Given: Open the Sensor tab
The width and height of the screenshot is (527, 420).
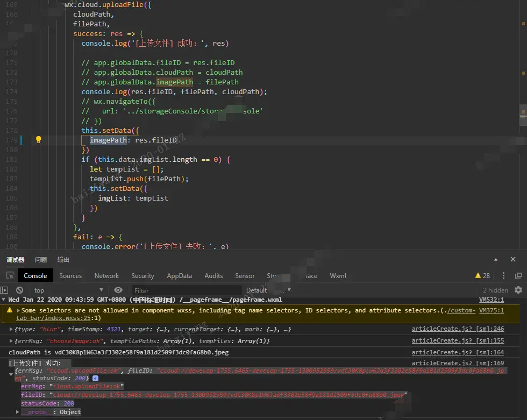Looking at the screenshot, I should (244, 275).
